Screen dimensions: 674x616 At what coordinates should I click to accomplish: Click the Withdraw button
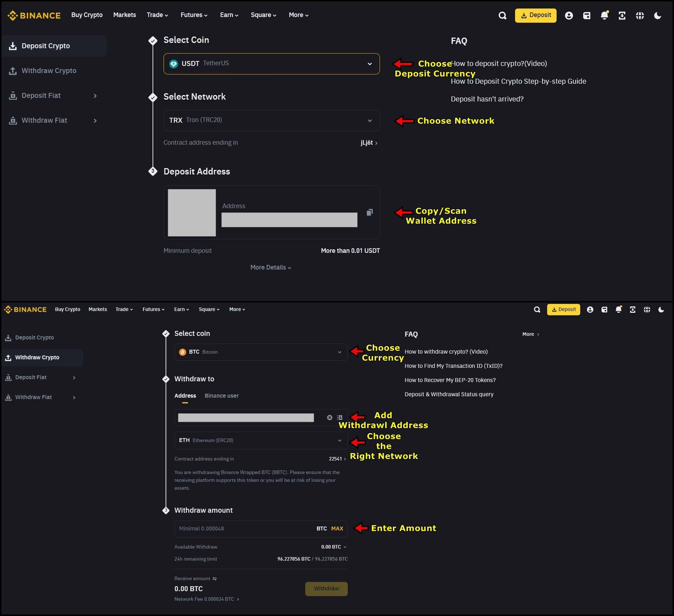click(326, 589)
